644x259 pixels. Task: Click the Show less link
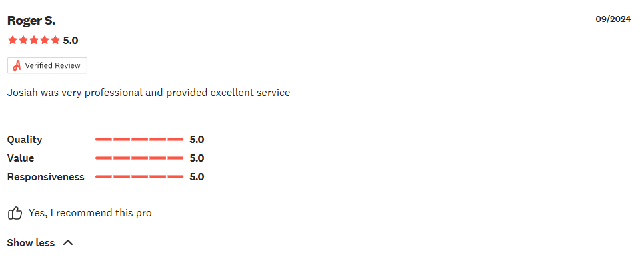[31, 242]
